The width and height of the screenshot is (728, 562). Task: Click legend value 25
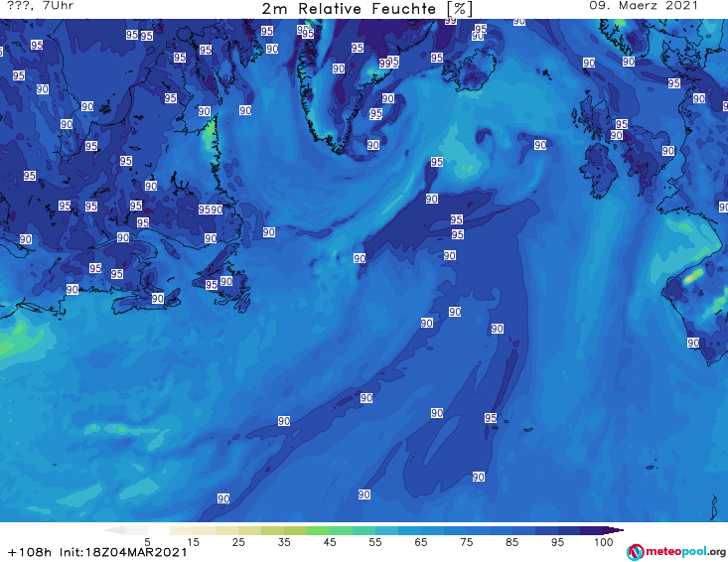click(x=238, y=542)
